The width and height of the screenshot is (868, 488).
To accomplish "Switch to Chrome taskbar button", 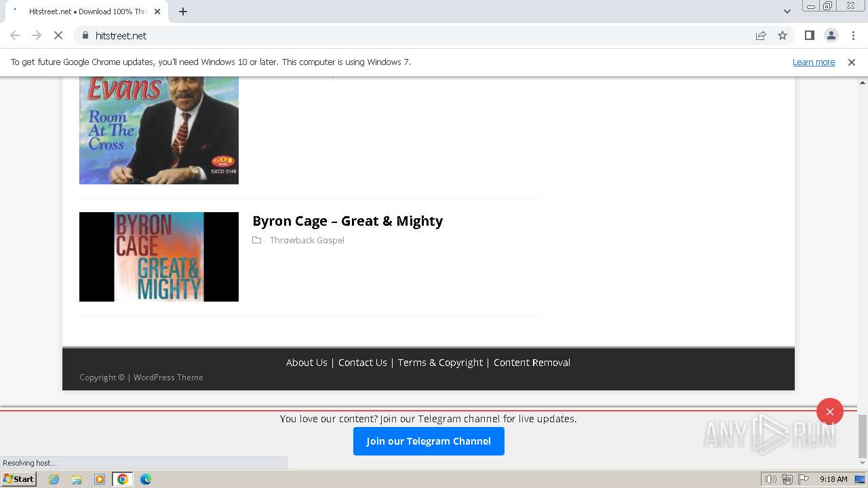I will 123,479.
